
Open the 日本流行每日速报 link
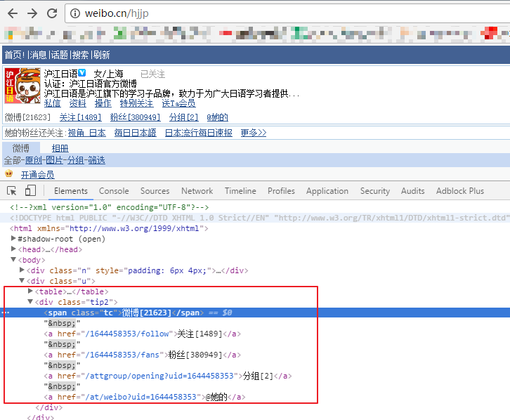coord(199,133)
